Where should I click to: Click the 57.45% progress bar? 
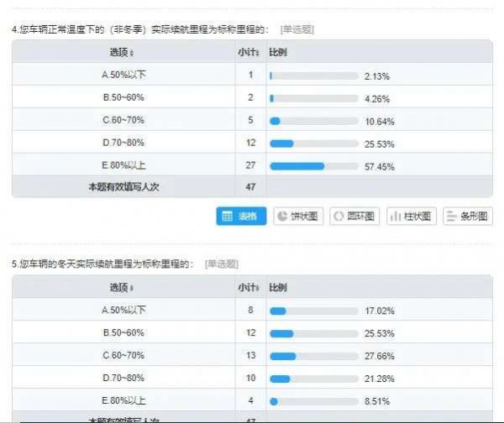[313, 166]
